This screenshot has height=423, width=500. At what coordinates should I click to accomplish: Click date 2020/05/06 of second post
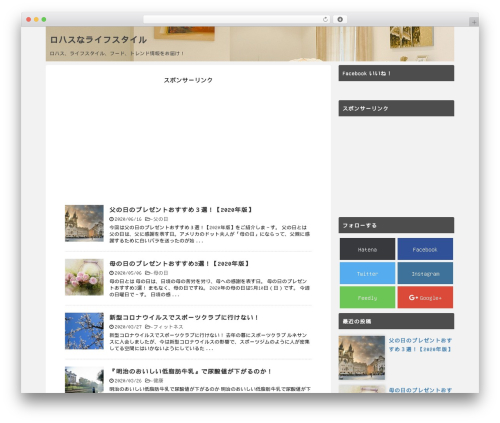pos(128,273)
